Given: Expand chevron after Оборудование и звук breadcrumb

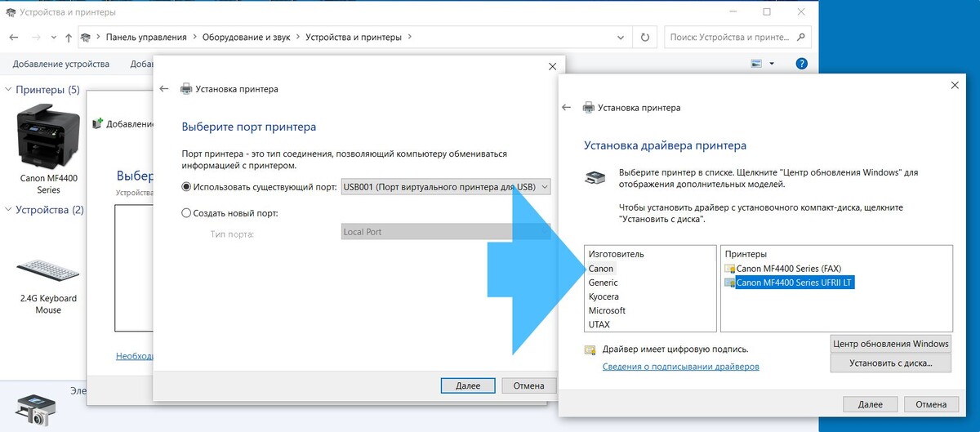Looking at the screenshot, I should pos(297,38).
